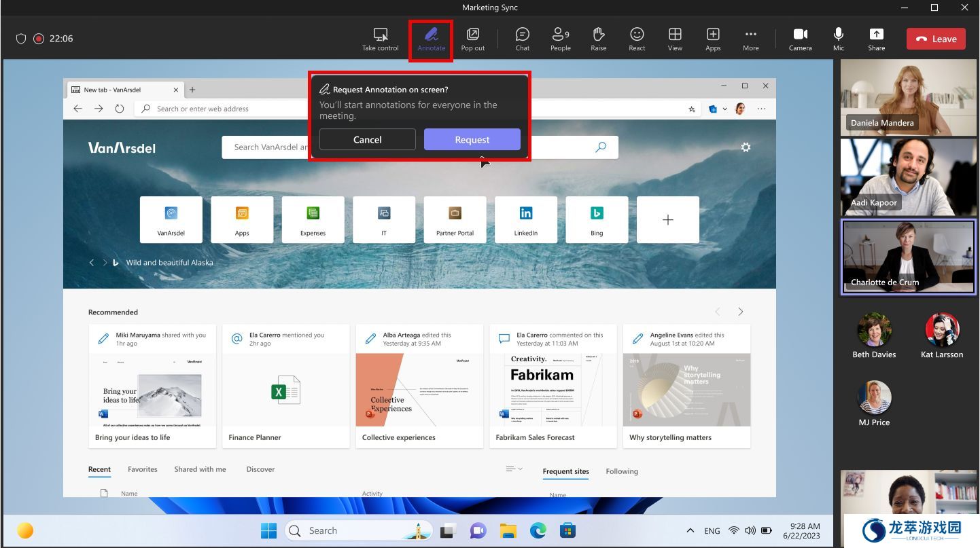
Task: Open the IT quick link tile
Action: (x=384, y=220)
